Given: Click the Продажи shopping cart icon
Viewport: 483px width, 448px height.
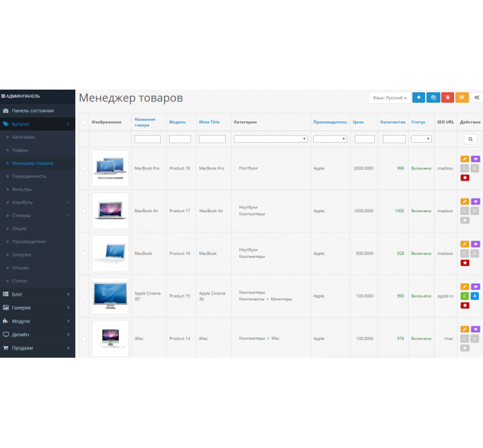Looking at the screenshot, I should coord(6,348).
